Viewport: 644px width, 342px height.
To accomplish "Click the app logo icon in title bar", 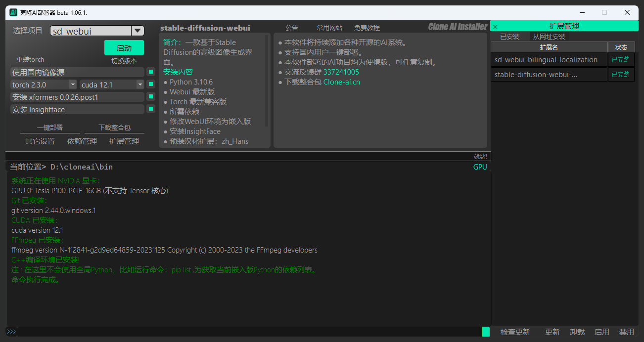I will [14, 12].
